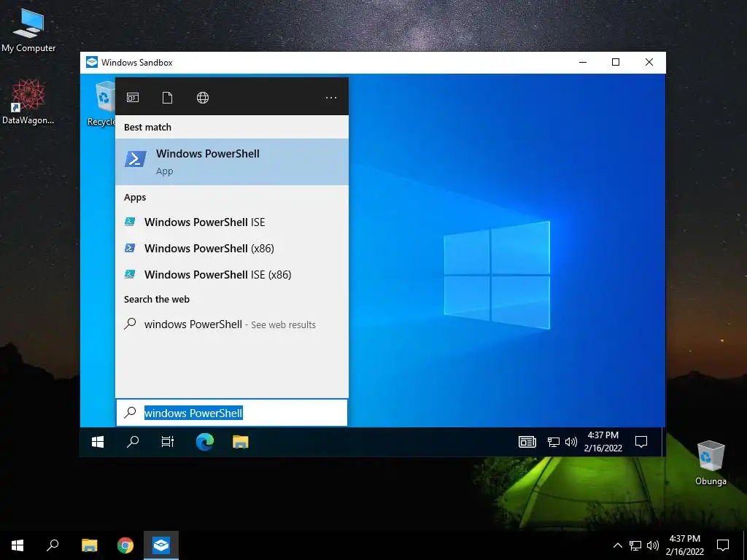Image resolution: width=747 pixels, height=560 pixels.
Task: Click host taskbar search icon
Action: [53, 545]
